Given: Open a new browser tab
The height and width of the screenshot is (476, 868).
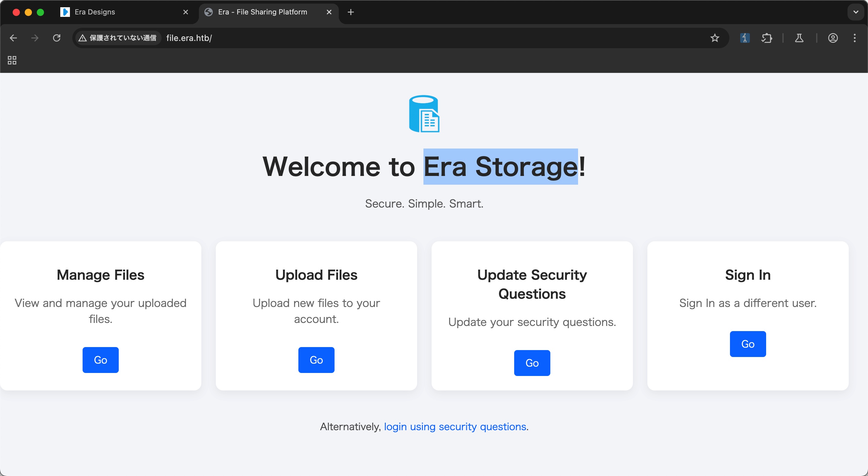Looking at the screenshot, I should coord(351,12).
